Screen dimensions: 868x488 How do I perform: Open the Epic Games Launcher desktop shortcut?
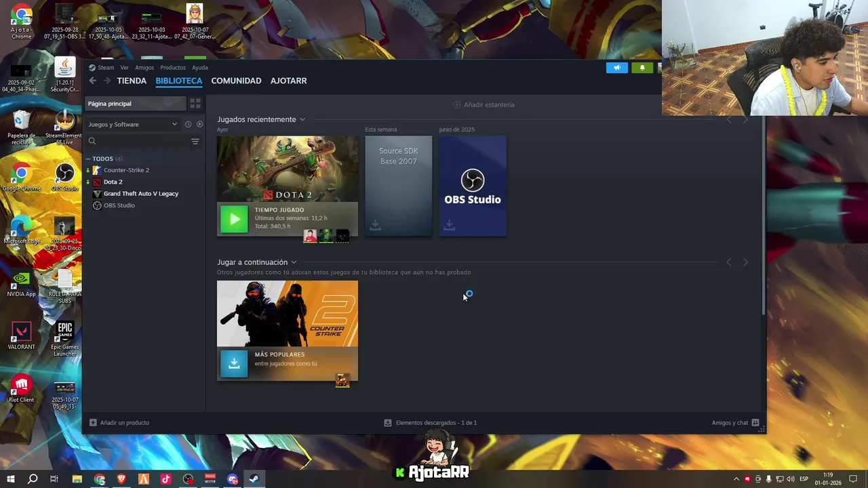[64, 339]
